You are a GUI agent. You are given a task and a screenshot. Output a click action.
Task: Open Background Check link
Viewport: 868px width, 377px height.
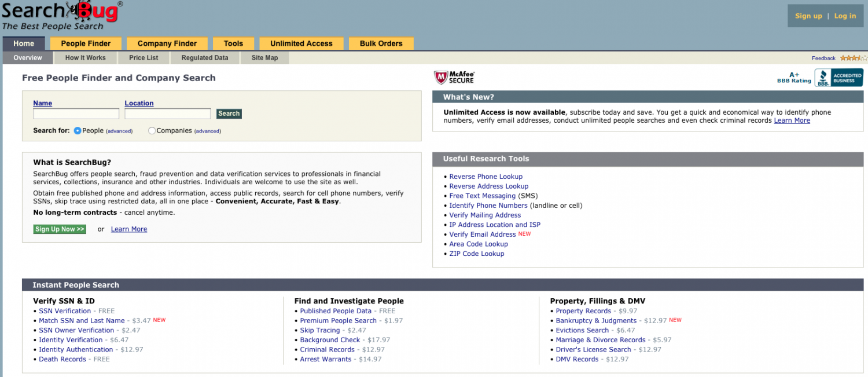pos(330,340)
